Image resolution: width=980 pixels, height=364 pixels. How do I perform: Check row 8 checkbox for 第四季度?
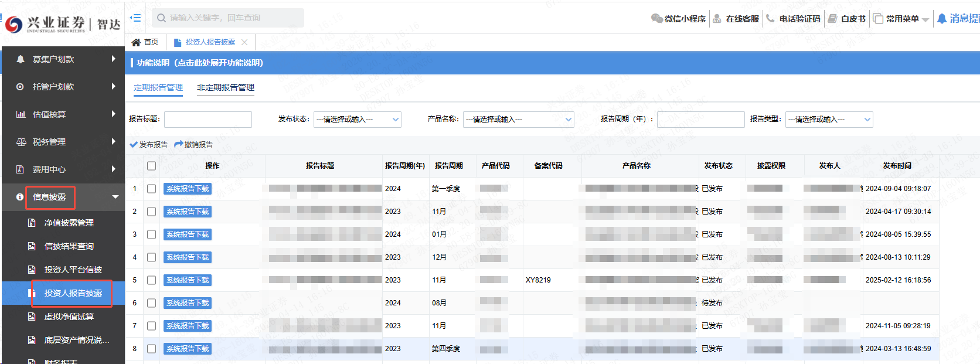tap(151, 349)
